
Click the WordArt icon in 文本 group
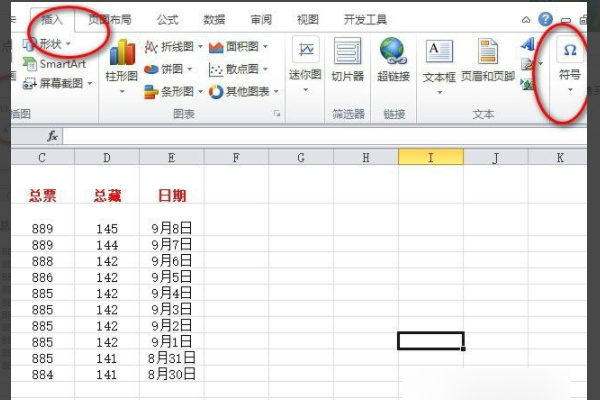528,44
